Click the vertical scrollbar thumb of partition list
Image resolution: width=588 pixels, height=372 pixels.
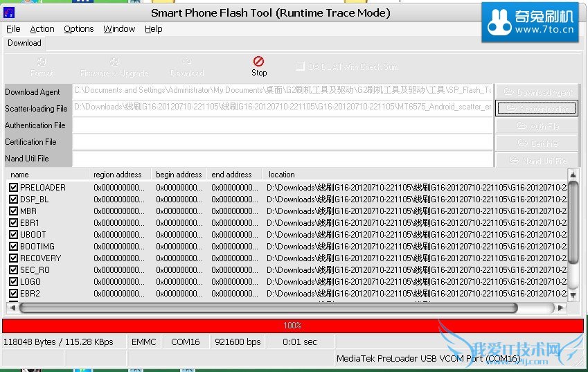(573, 222)
